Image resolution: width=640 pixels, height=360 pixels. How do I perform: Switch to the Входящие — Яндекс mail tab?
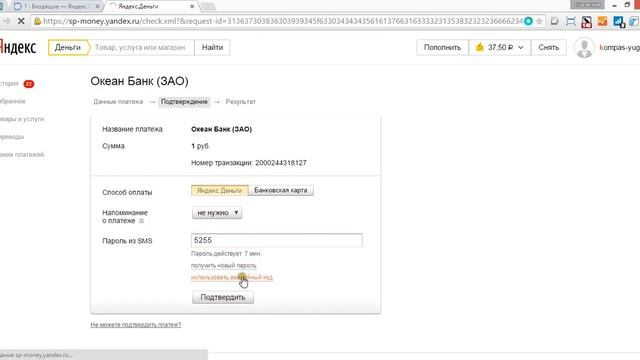pos(56,7)
